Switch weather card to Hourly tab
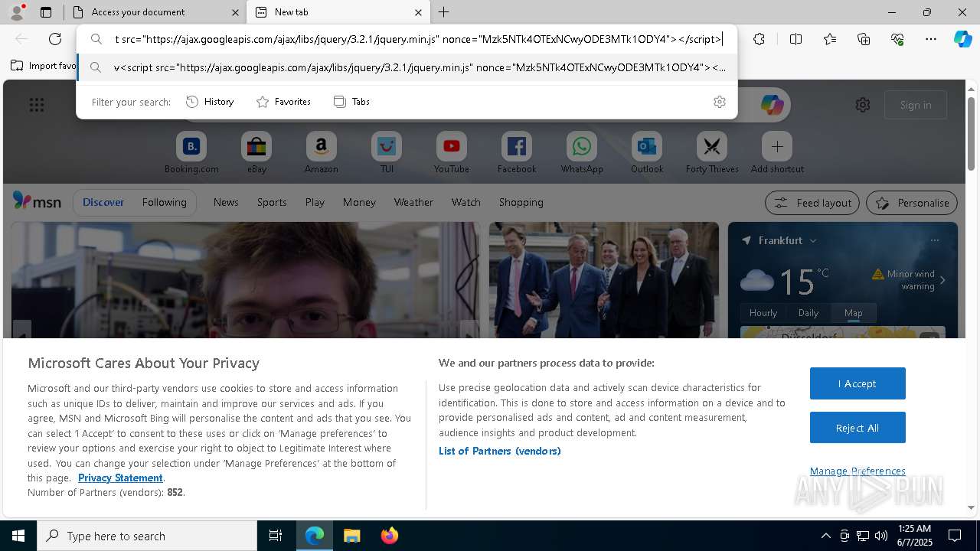Viewport: 980px width, 551px height. pyautogui.click(x=763, y=312)
